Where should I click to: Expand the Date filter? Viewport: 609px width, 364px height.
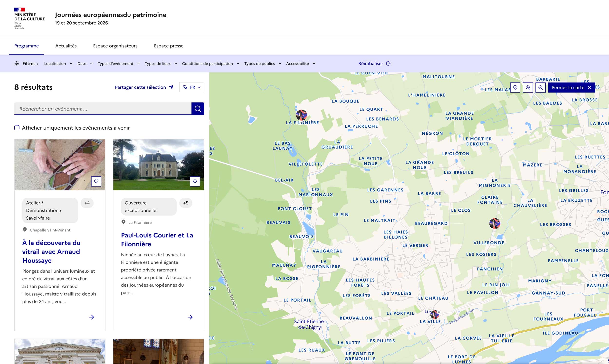[x=85, y=64]
